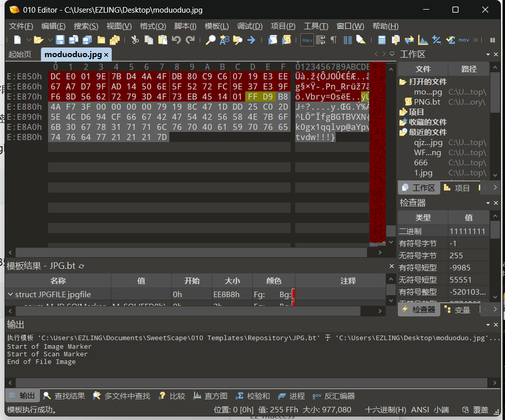The image size is (505, 420).
Task: Open the Find magnifier tool
Action: tap(211, 40)
